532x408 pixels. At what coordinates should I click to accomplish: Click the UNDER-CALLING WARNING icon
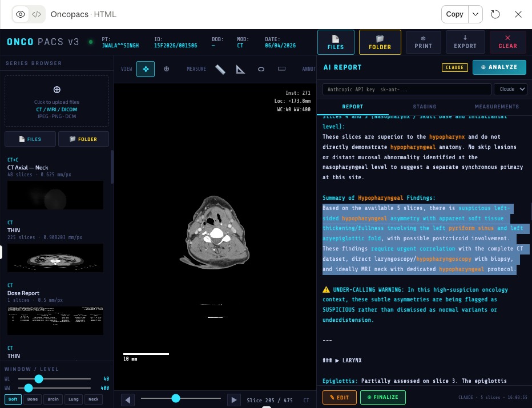click(x=326, y=290)
